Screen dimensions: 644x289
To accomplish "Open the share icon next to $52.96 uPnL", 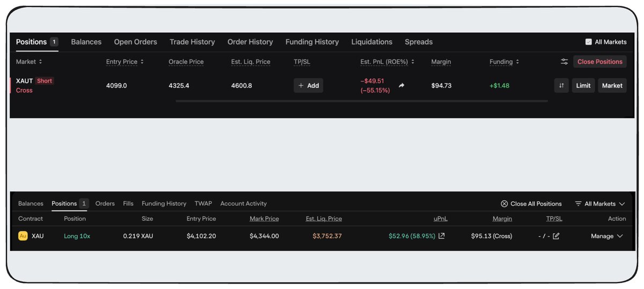I will click(x=442, y=236).
